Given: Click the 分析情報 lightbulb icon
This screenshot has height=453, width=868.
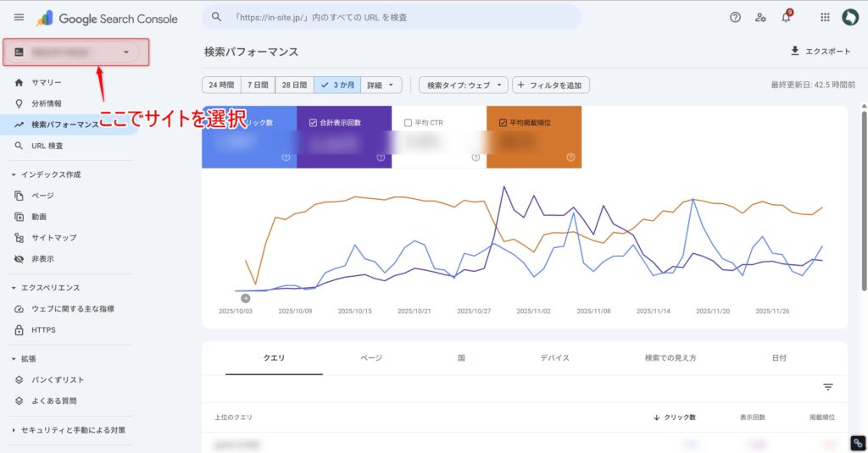Looking at the screenshot, I should [19, 103].
